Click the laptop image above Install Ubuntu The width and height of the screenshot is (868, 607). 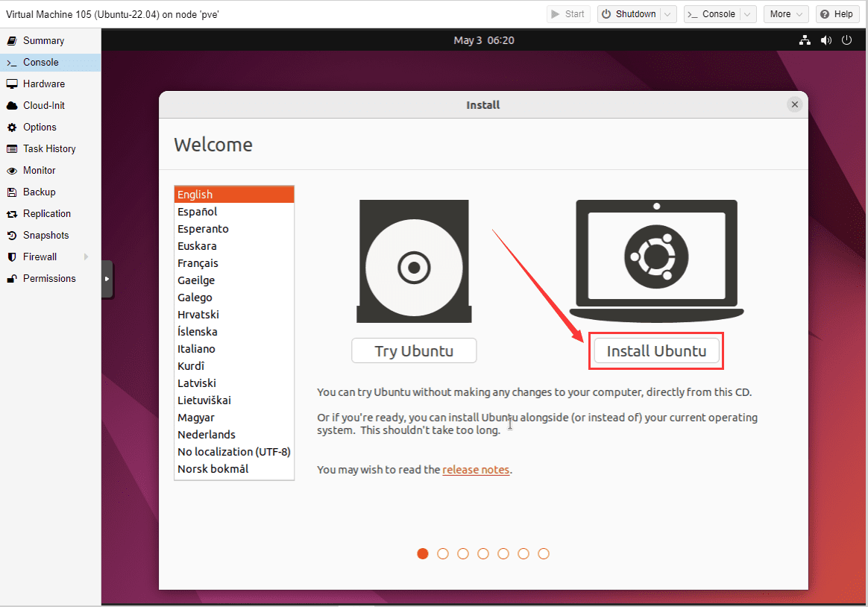coord(656,261)
